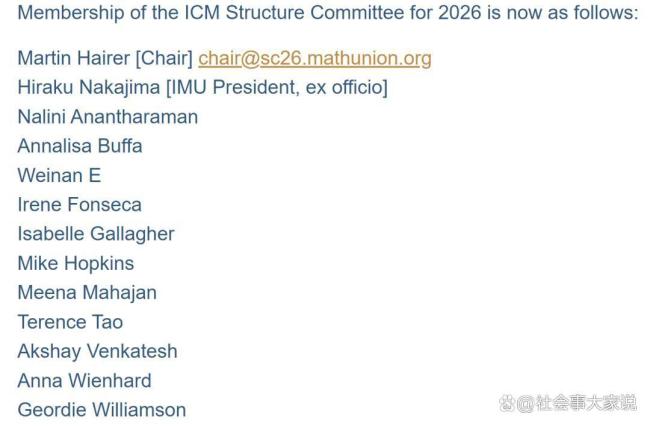Viewport: 650px width, 426px height.
Task: Click the name Mike Hopkins
Action: coord(75,263)
